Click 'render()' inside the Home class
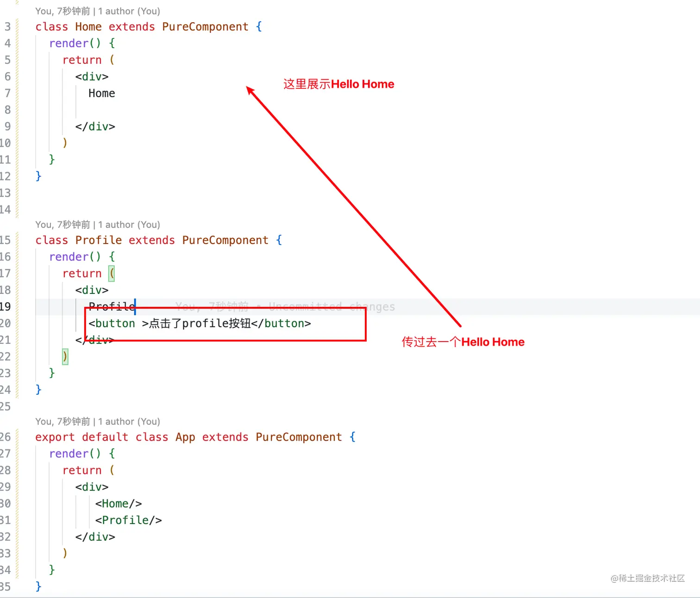The image size is (700, 598). pyautogui.click(x=75, y=44)
